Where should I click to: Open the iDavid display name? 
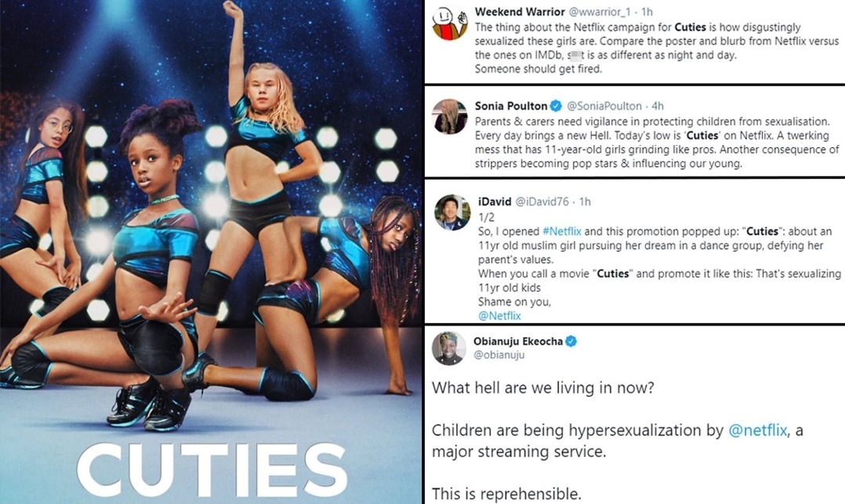495,201
